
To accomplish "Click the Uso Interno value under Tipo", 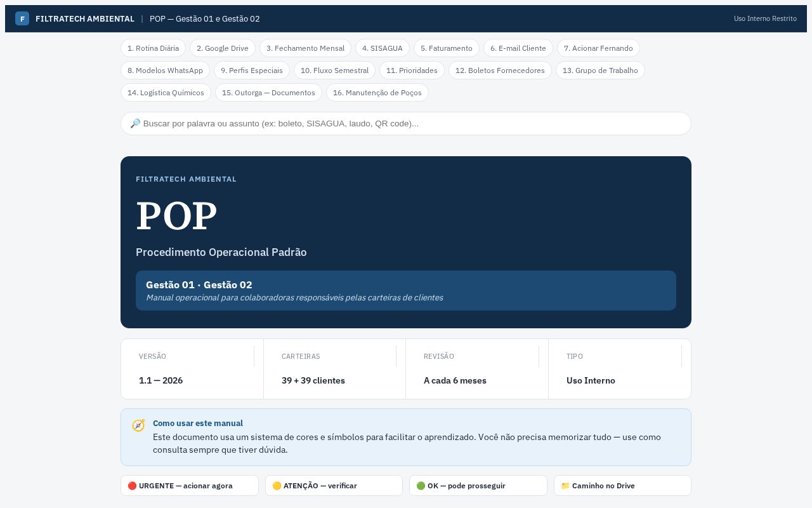I will [x=591, y=381].
